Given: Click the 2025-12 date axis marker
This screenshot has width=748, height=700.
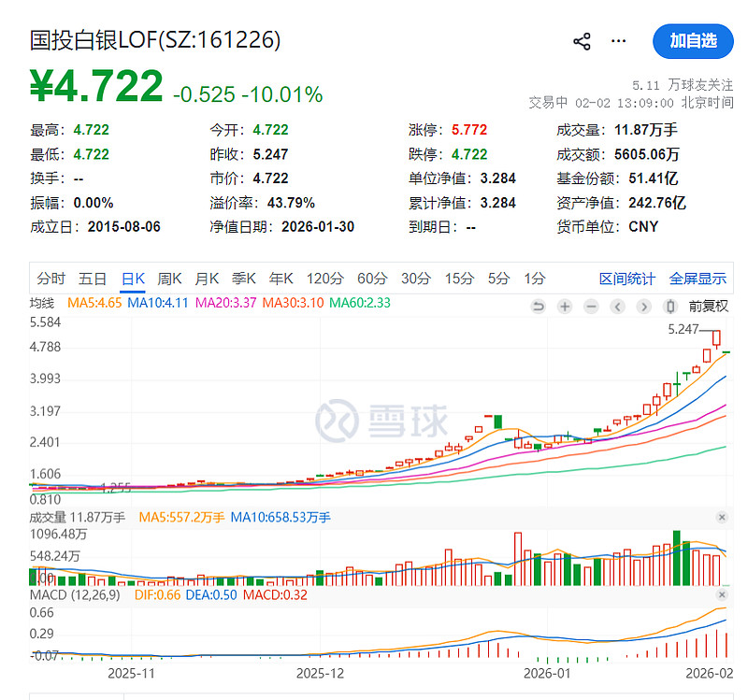Looking at the screenshot, I should pos(320,674).
